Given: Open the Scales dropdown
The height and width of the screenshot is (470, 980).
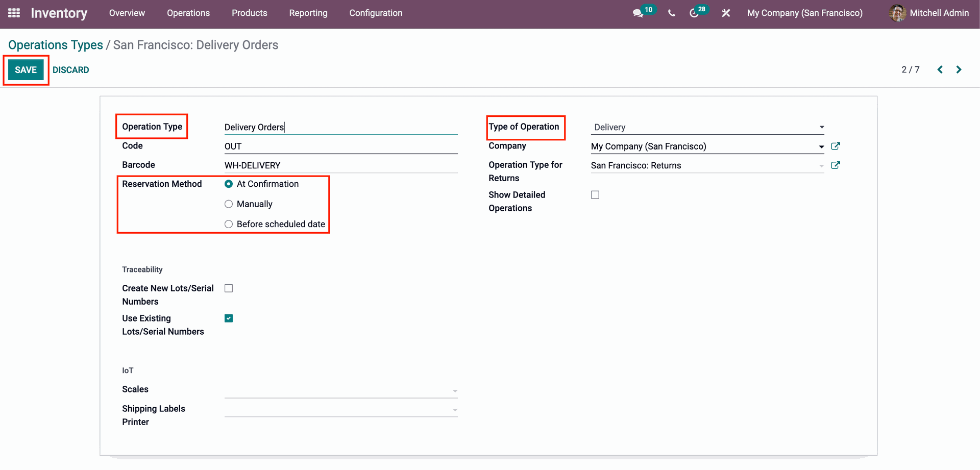Looking at the screenshot, I should [340, 390].
